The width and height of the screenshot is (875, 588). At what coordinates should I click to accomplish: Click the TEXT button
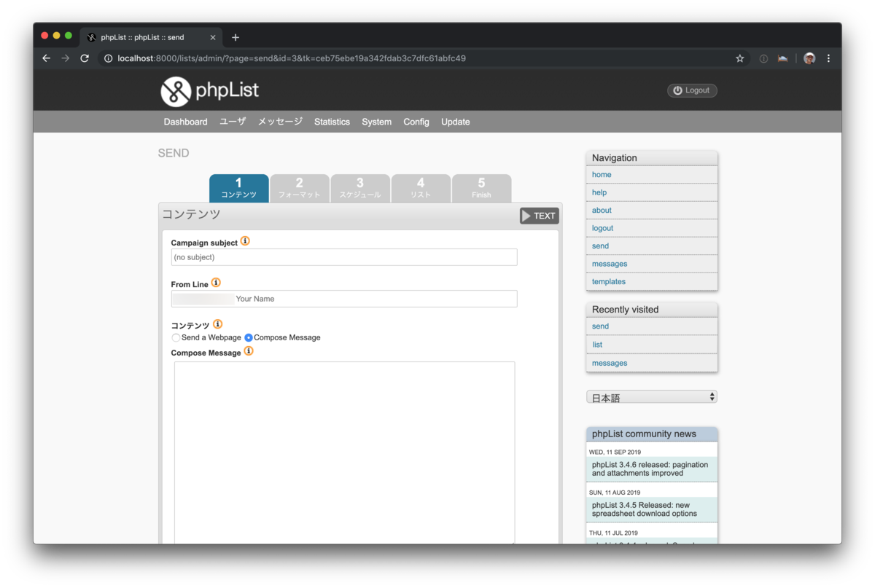(539, 216)
